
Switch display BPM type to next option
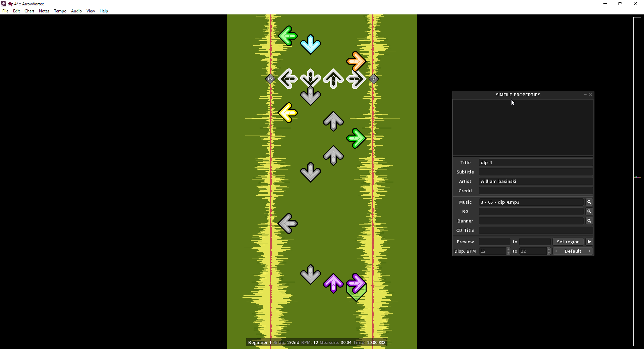coord(590,251)
